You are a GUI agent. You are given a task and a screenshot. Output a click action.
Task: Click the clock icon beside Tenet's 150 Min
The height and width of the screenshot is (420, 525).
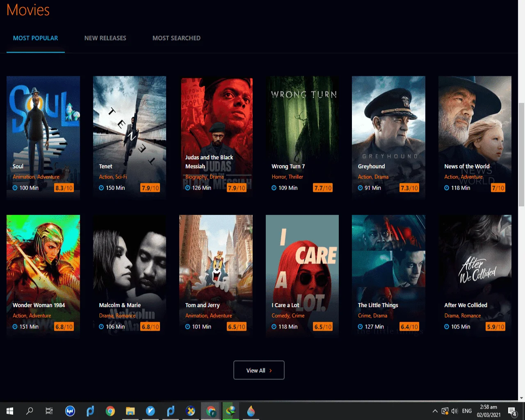[x=101, y=188]
